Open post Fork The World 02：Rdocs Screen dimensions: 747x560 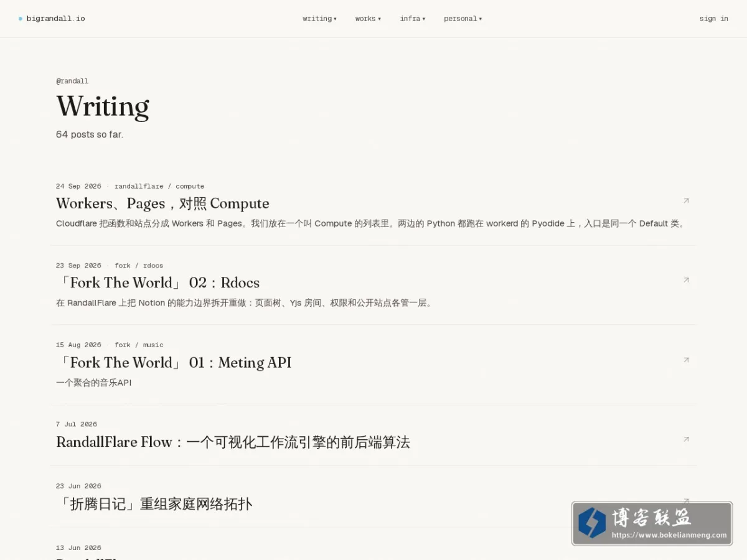tap(157, 283)
